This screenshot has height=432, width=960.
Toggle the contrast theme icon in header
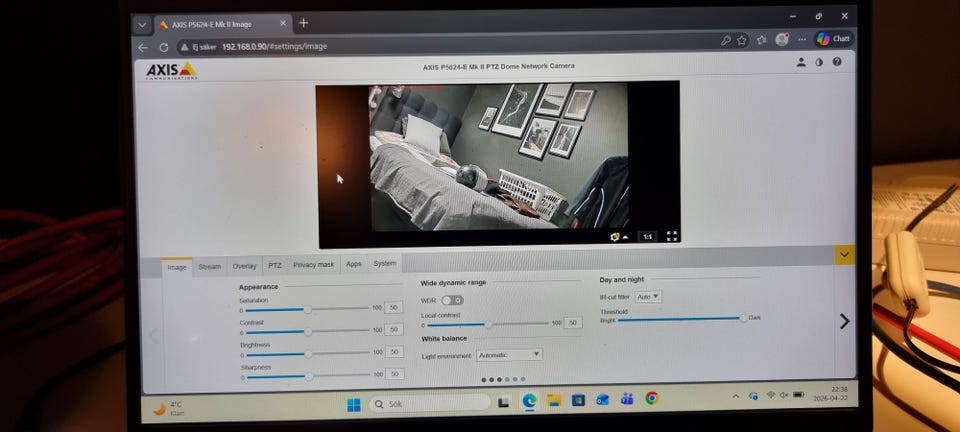pyautogui.click(x=819, y=62)
